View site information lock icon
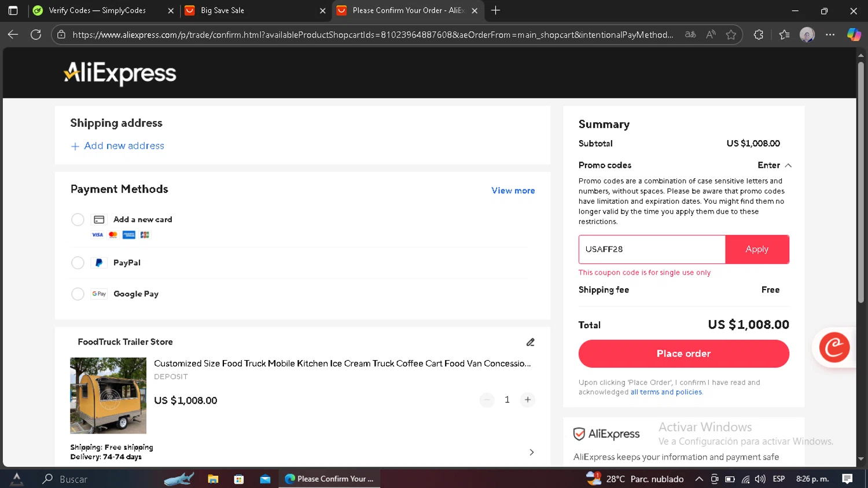The width and height of the screenshot is (868, 488). click(x=61, y=35)
